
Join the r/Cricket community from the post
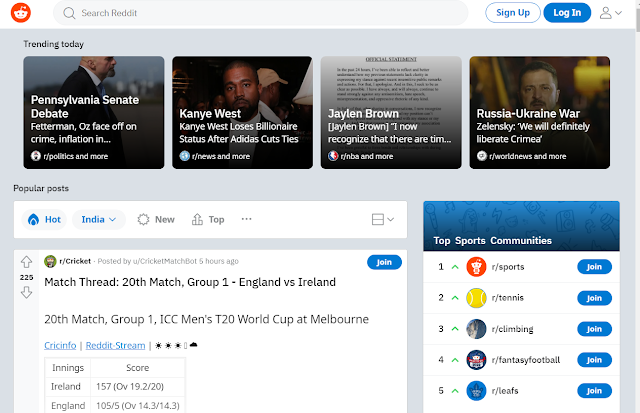(x=384, y=262)
